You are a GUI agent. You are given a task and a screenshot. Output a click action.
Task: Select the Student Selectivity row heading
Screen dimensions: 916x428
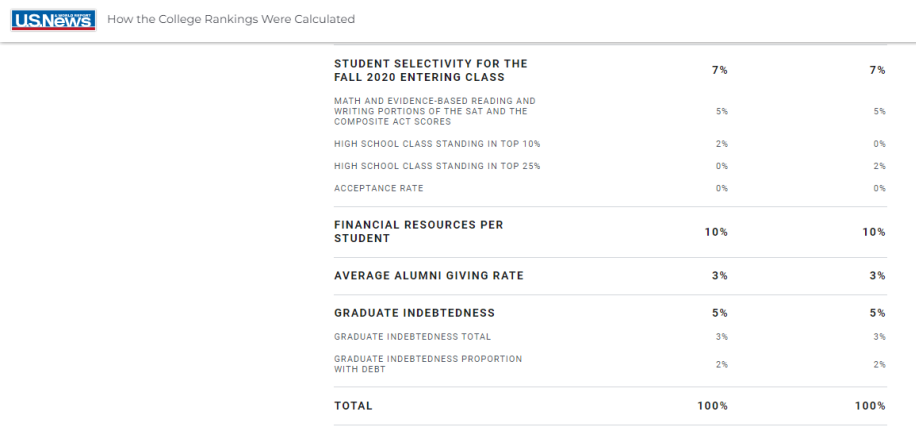431,70
